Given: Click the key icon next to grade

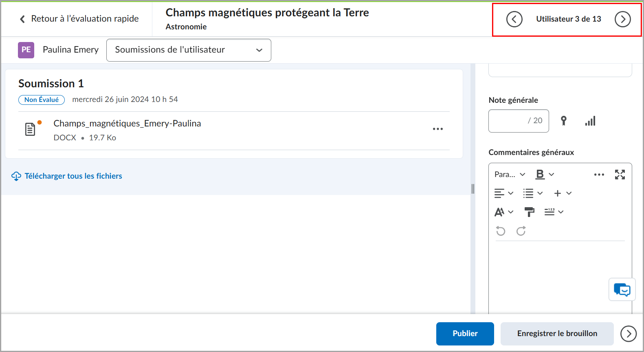Looking at the screenshot, I should (563, 121).
